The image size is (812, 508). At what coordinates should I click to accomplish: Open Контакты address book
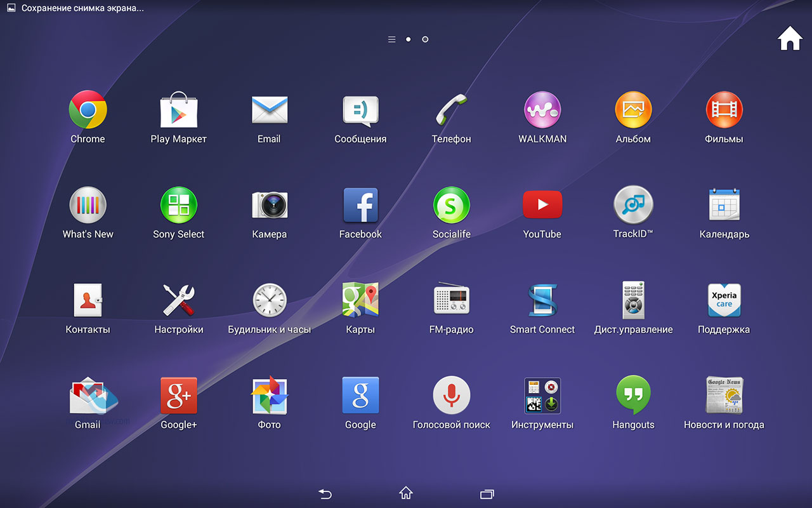(88, 300)
